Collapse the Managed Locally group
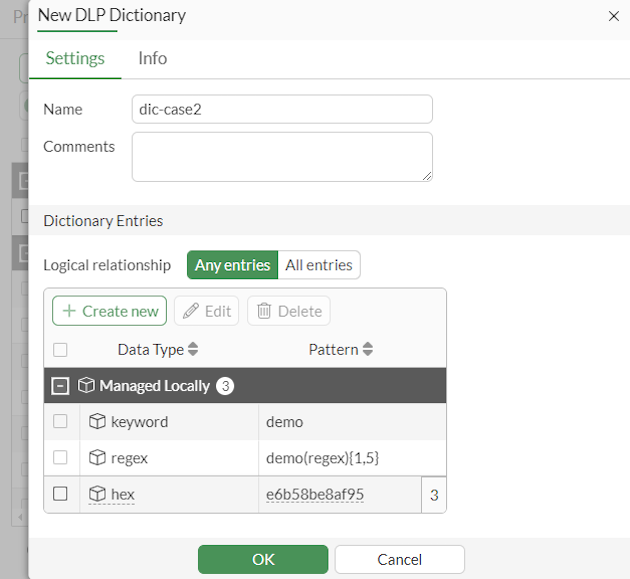The height and width of the screenshot is (579, 630). pyautogui.click(x=61, y=386)
